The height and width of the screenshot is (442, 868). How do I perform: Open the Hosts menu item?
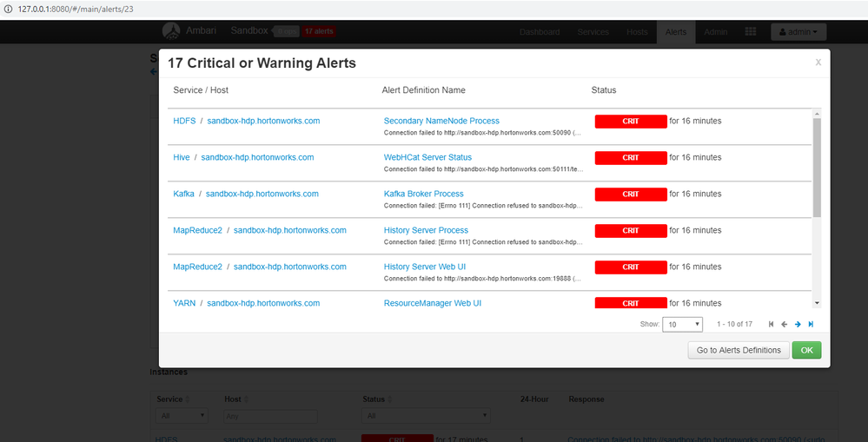click(x=637, y=32)
